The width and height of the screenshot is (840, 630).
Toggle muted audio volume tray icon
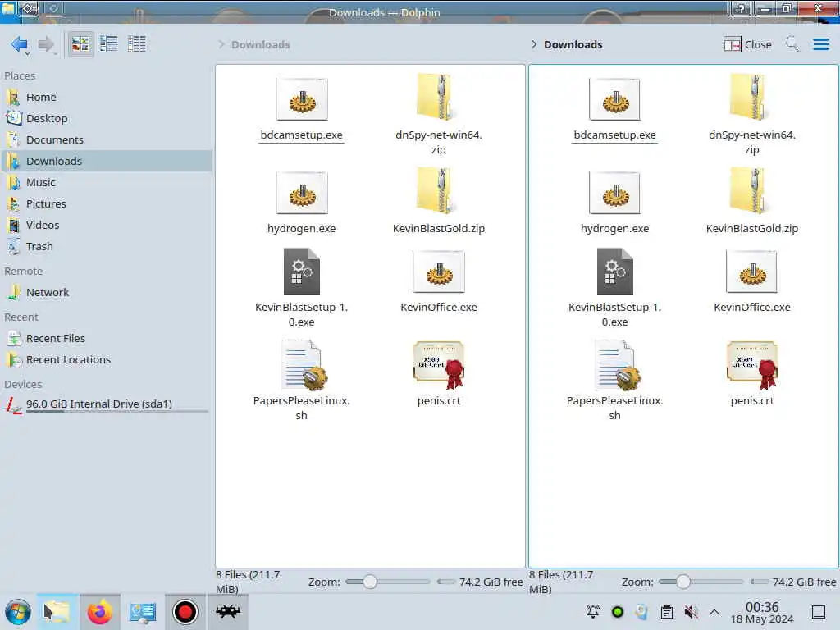click(x=691, y=612)
